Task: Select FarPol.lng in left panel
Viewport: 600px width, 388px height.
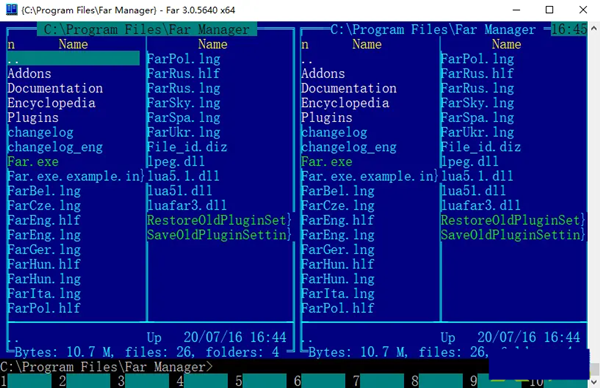Action: [x=184, y=59]
